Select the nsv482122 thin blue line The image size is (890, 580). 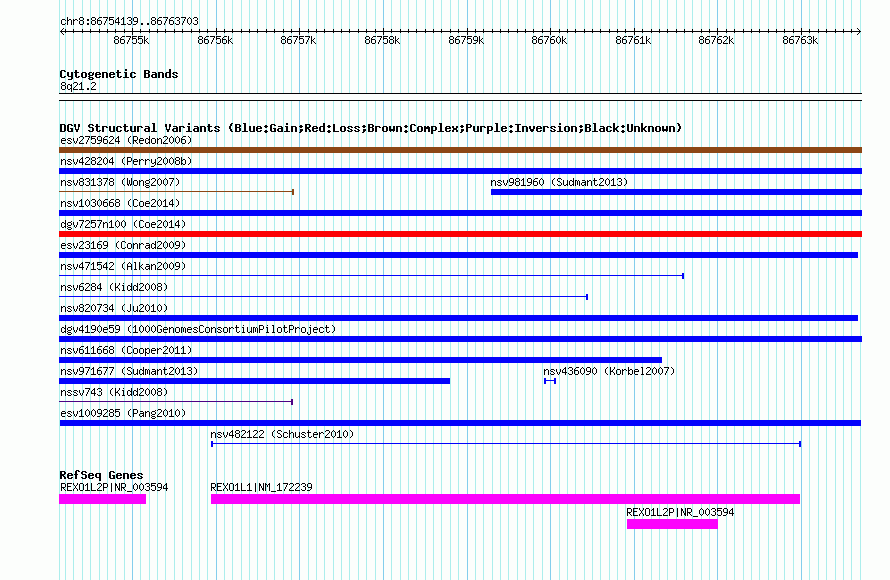(506, 444)
